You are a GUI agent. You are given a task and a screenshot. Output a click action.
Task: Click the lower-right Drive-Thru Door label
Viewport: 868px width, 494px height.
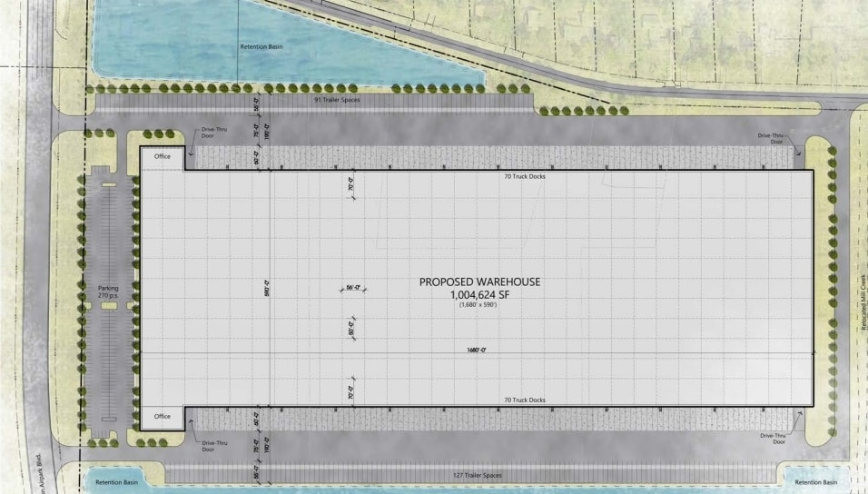click(x=774, y=440)
